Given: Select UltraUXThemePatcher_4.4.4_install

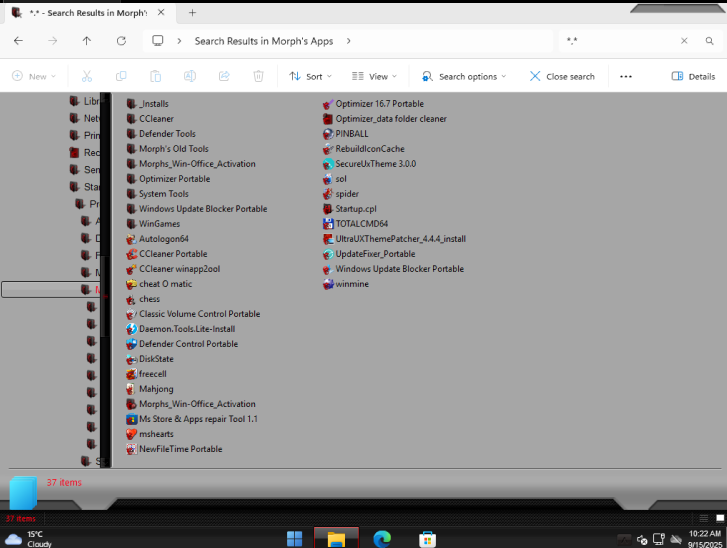Looking at the screenshot, I should point(395,239).
